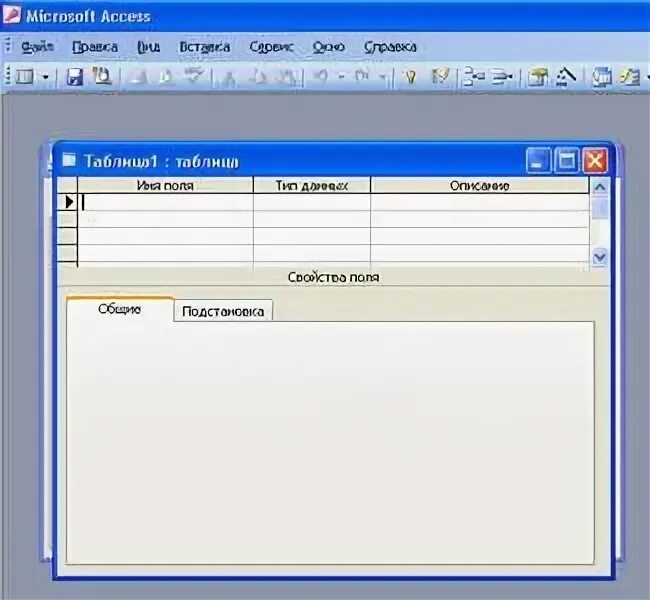Open the Справка menu

[x=390, y=47]
